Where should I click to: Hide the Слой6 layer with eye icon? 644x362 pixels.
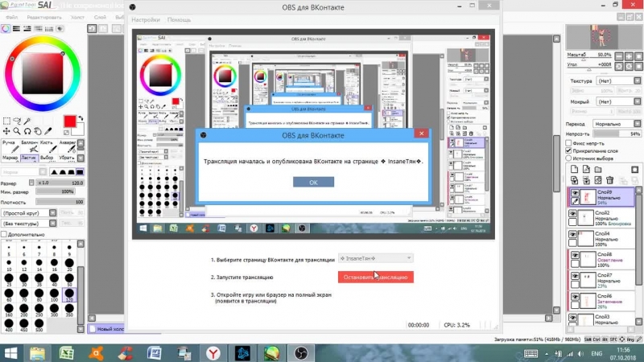point(575,296)
